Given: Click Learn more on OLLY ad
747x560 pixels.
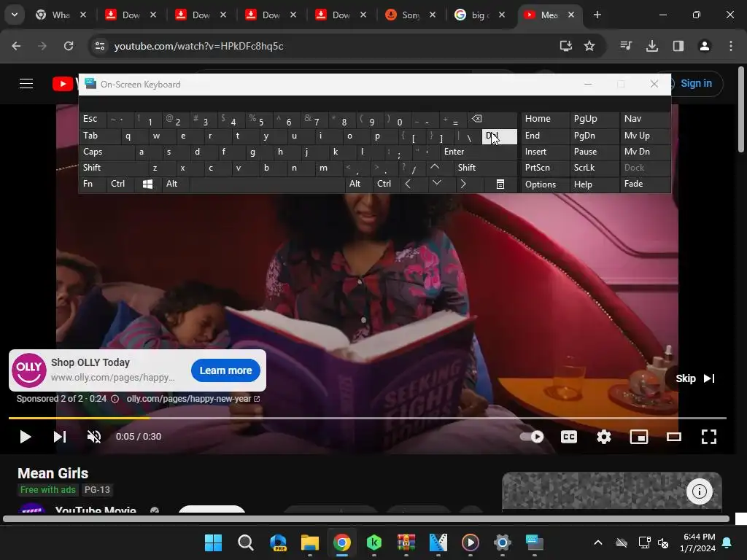Looking at the screenshot, I should (226, 370).
